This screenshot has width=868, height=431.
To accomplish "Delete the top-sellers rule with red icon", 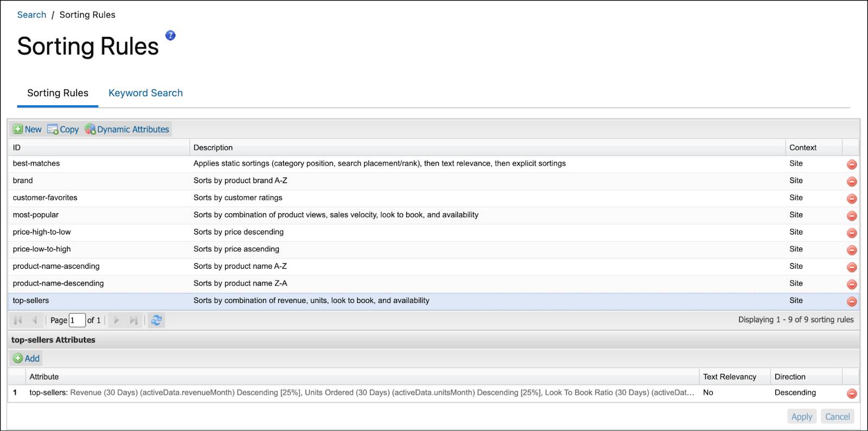I will pos(852,301).
